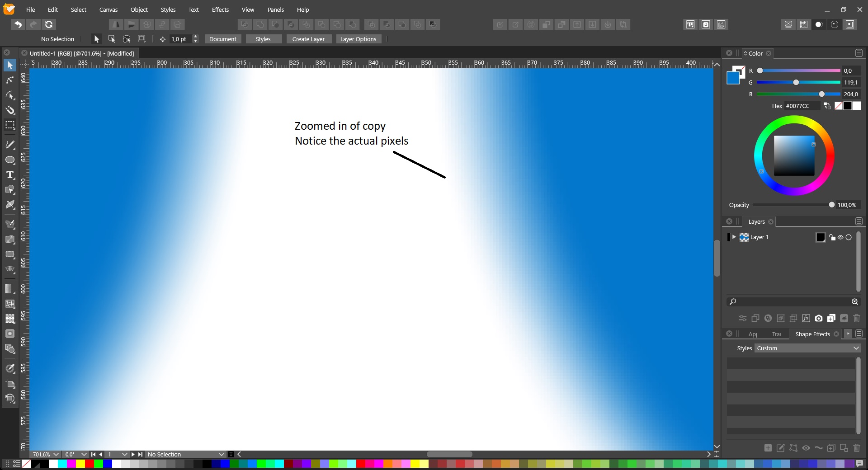Select the Text tool in the toolbox
The width and height of the screenshot is (868, 470).
point(10,175)
